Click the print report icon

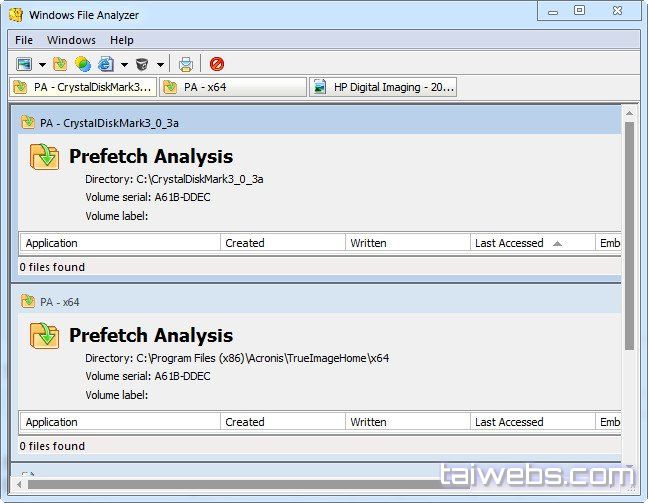tap(186, 64)
